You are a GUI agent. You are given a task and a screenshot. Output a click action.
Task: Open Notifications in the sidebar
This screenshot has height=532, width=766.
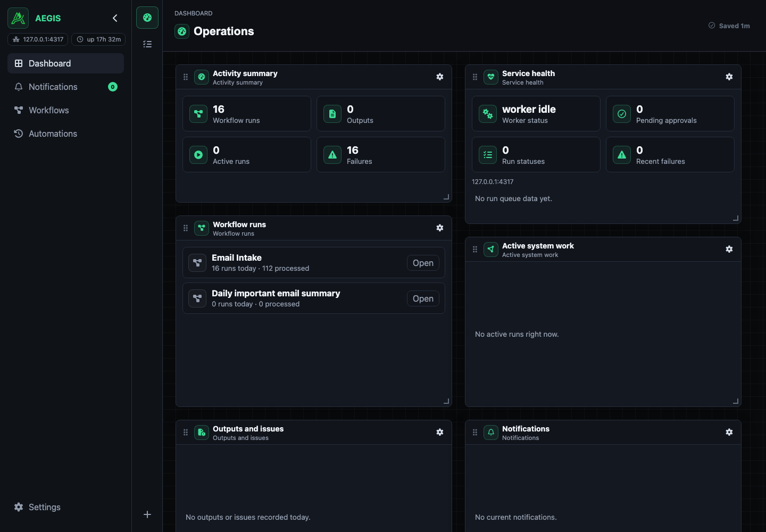(x=65, y=87)
